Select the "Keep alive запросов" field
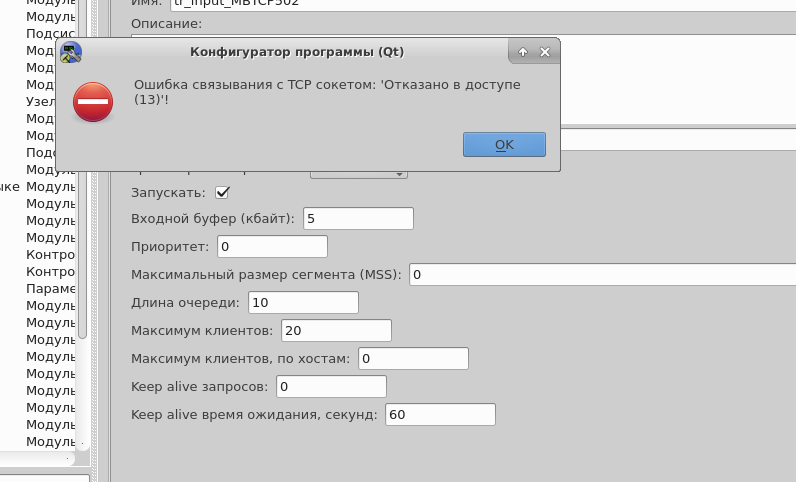Image resolution: width=796 pixels, height=482 pixels. [330, 386]
